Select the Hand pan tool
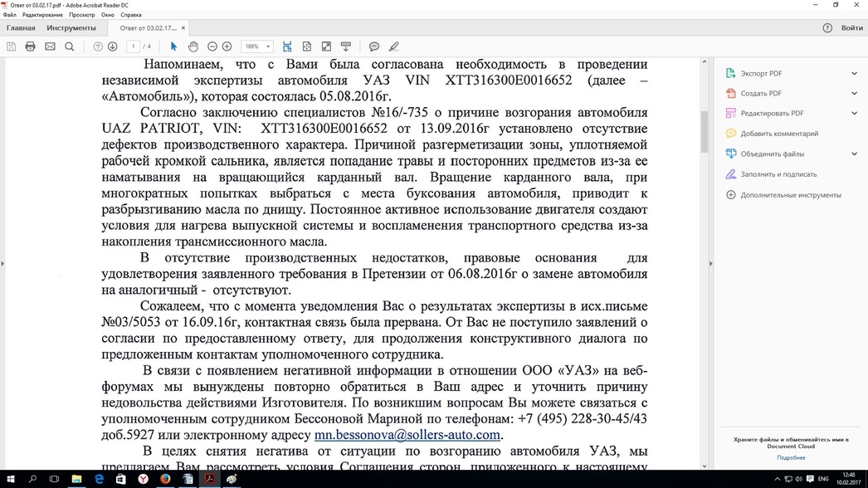The height and width of the screenshot is (488, 868). click(193, 46)
